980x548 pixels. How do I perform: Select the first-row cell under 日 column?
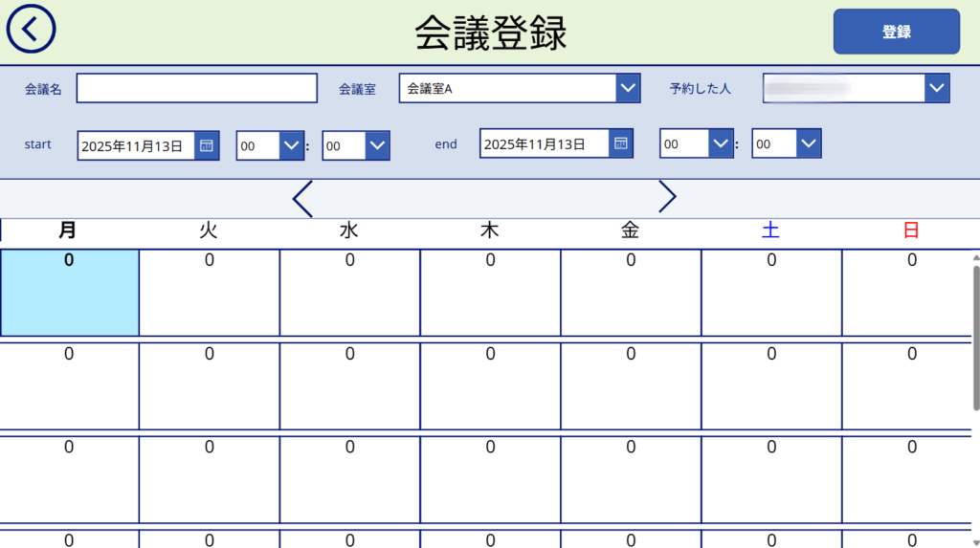tap(906, 293)
